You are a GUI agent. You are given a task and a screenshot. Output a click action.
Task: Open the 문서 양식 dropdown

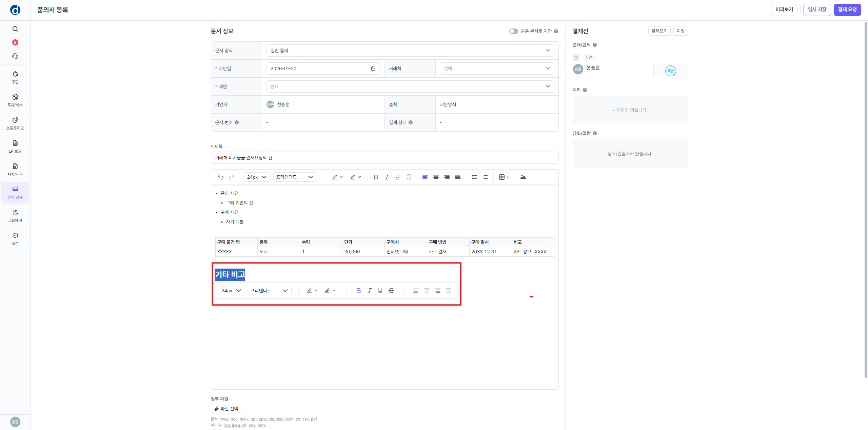[x=410, y=51]
